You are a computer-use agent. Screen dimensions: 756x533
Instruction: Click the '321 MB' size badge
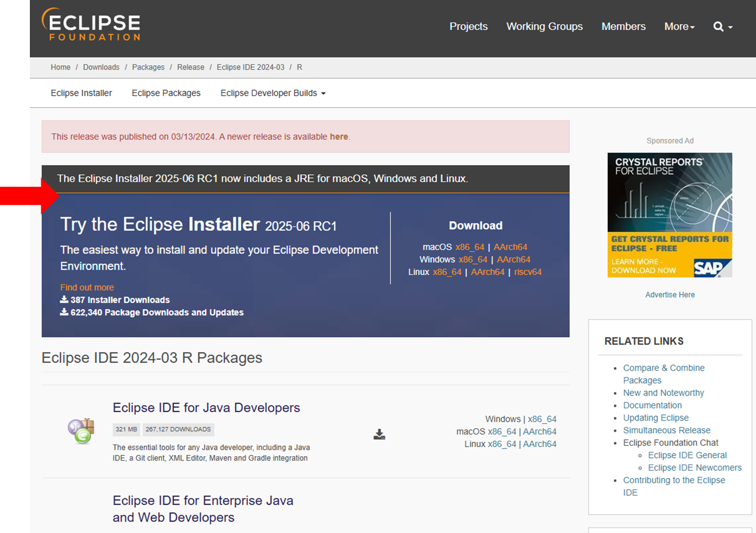pyautogui.click(x=126, y=429)
